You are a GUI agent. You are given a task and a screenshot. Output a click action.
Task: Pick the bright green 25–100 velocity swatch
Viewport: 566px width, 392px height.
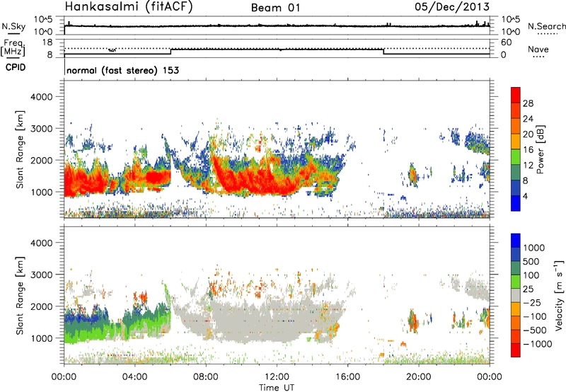516,282
